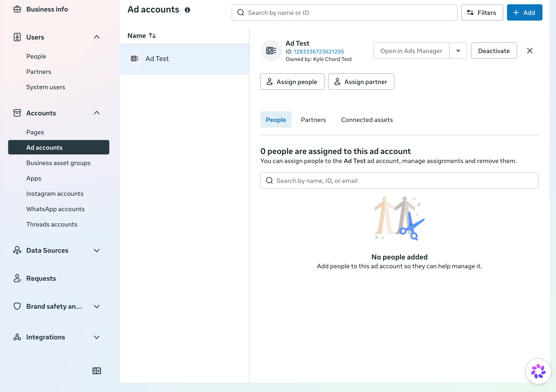Open System users under Users
The image size is (556, 392).
pyautogui.click(x=46, y=87)
